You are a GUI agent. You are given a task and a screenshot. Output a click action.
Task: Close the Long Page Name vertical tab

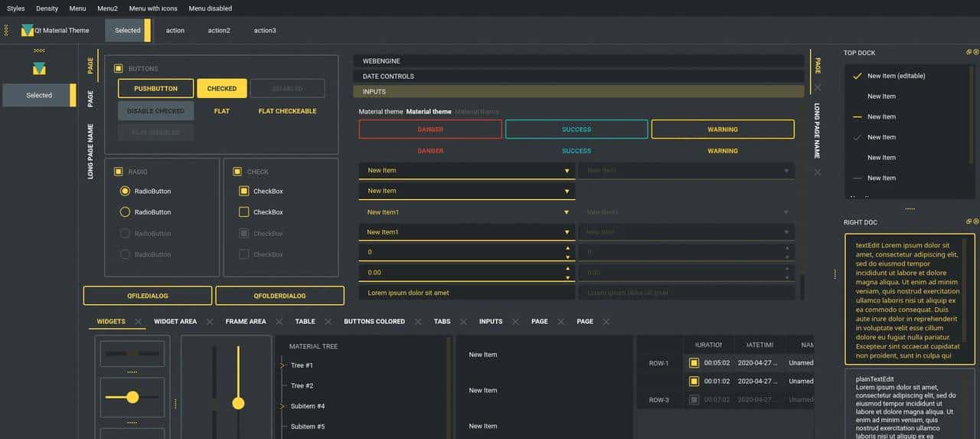[x=817, y=172]
